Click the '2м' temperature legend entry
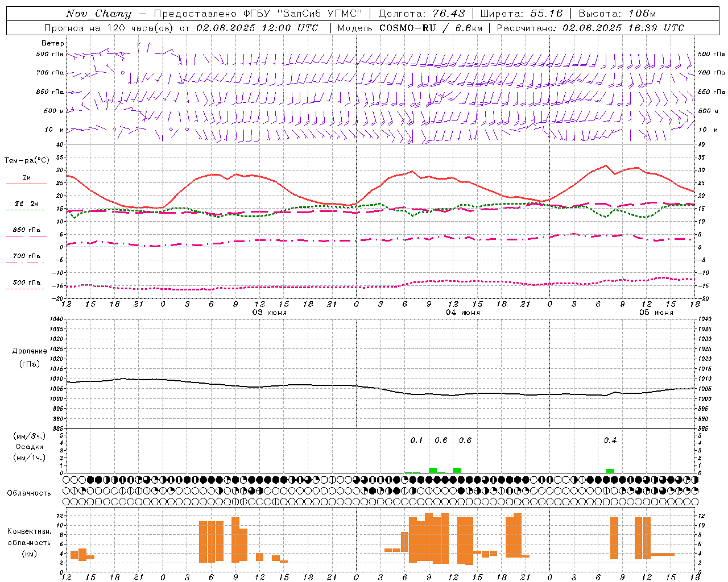The width and height of the screenshot is (728, 582). point(27,177)
